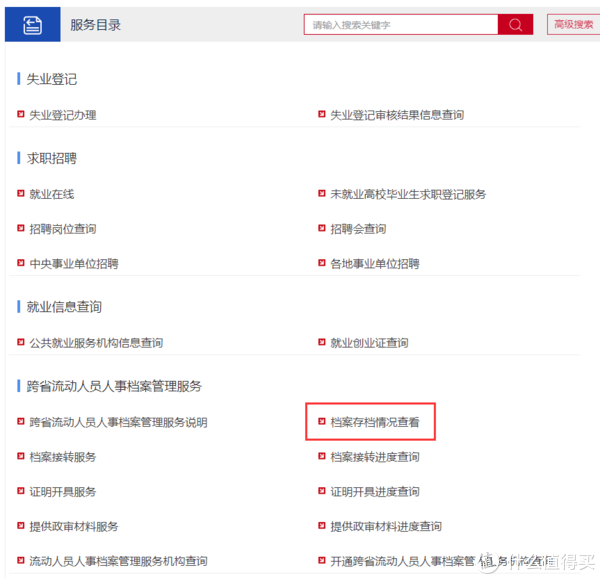
Task: Click red arrow icon beside 就业在线
Action: point(21,193)
